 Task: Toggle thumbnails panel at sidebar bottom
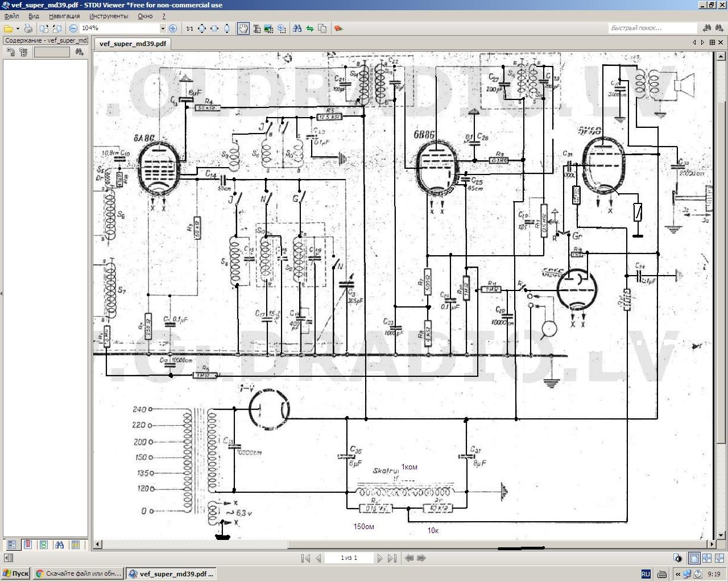(x=43, y=544)
